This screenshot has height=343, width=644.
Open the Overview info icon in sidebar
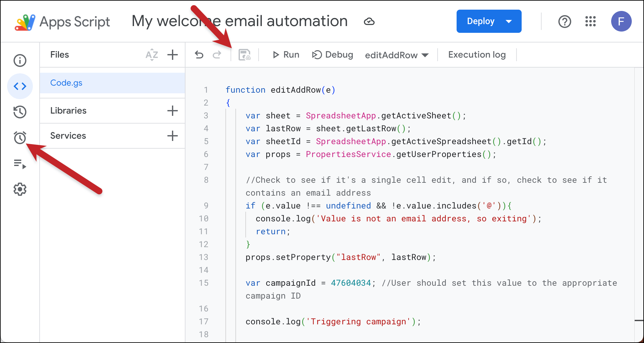pos(20,60)
